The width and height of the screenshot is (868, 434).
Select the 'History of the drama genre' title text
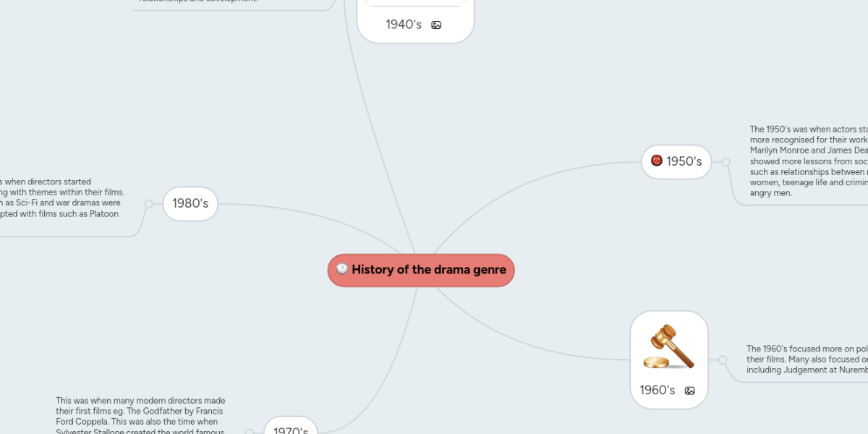click(429, 270)
